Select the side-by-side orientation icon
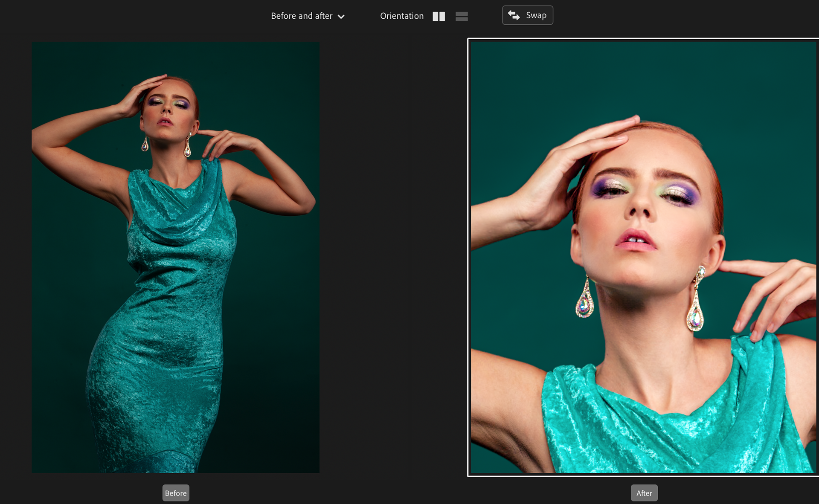819x504 pixels. tap(439, 16)
